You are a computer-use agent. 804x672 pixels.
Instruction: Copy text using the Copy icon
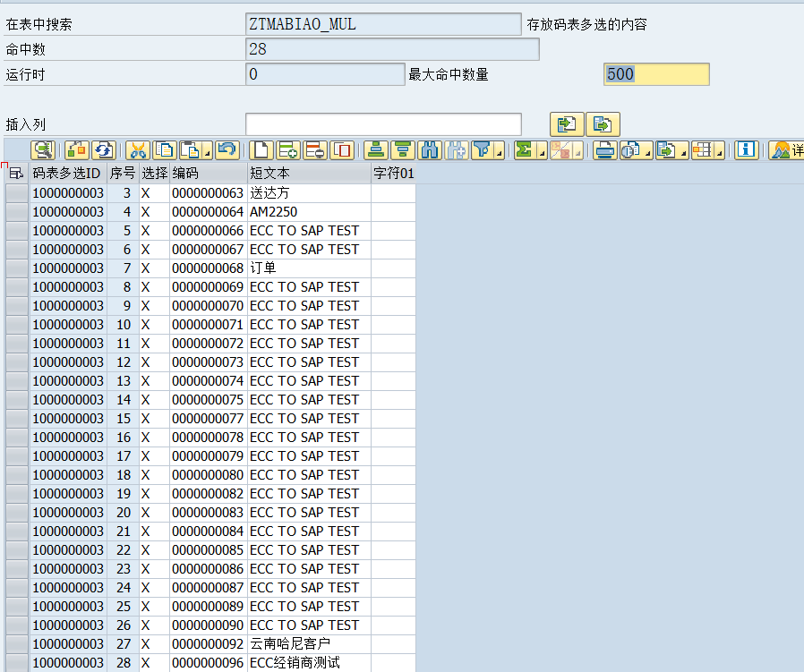click(x=165, y=150)
